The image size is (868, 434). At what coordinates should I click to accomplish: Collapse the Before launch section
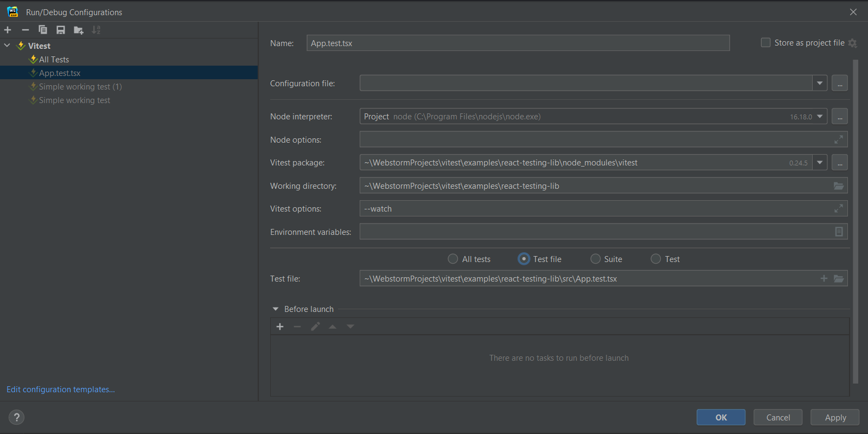(x=276, y=309)
